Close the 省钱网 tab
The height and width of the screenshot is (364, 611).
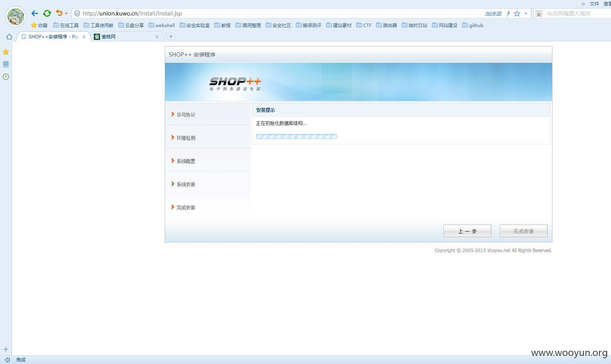pyautogui.click(x=157, y=37)
